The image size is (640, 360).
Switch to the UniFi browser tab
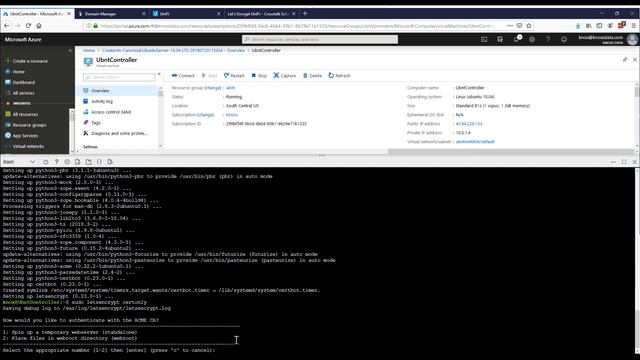click(x=186, y=13)
